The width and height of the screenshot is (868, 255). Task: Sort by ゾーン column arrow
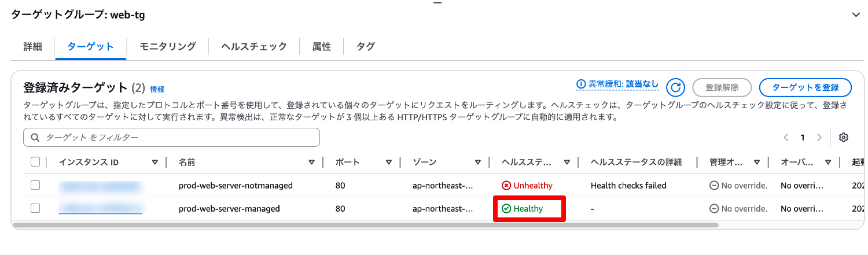478,162
